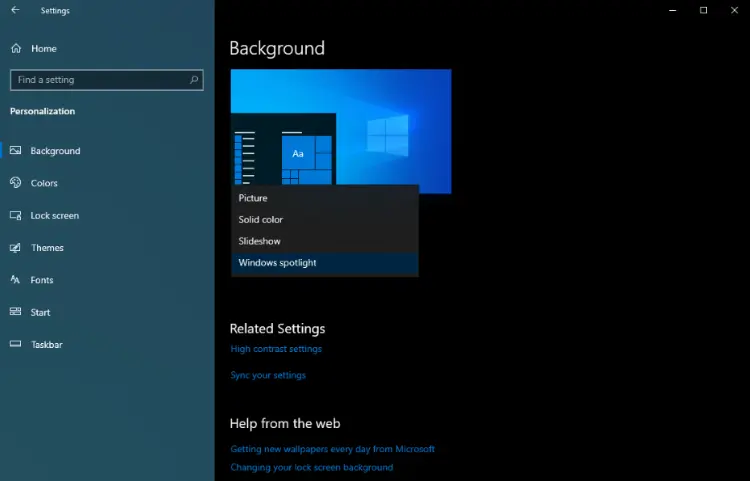
Task: Choose Slideshow background option
Action: pyautogui.click(x=325, y=241)
